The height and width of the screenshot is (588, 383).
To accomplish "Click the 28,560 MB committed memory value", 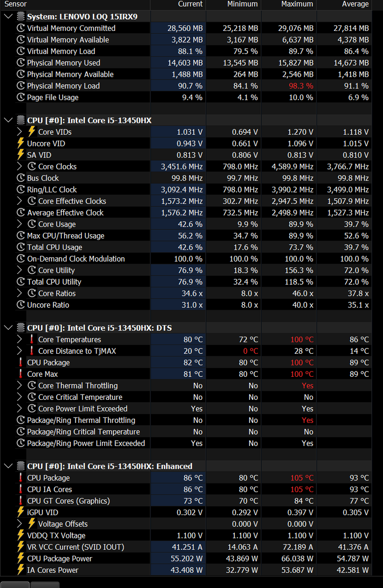I will pos(185,28).
